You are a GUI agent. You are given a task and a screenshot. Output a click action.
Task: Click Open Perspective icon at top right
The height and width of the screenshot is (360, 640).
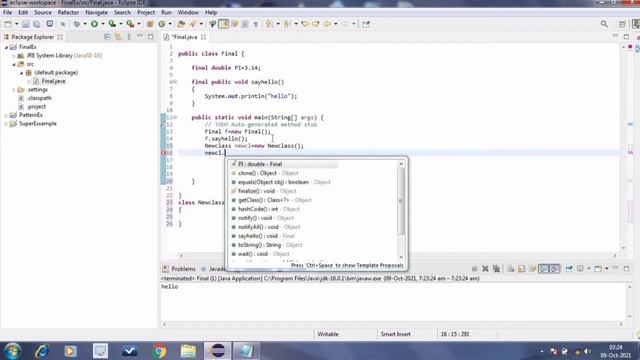[x=622, y=24]
